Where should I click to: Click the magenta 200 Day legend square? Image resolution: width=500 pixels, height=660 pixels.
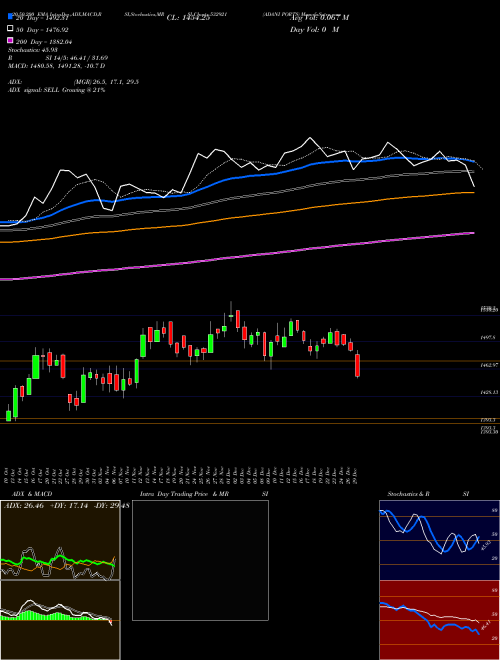10,40
